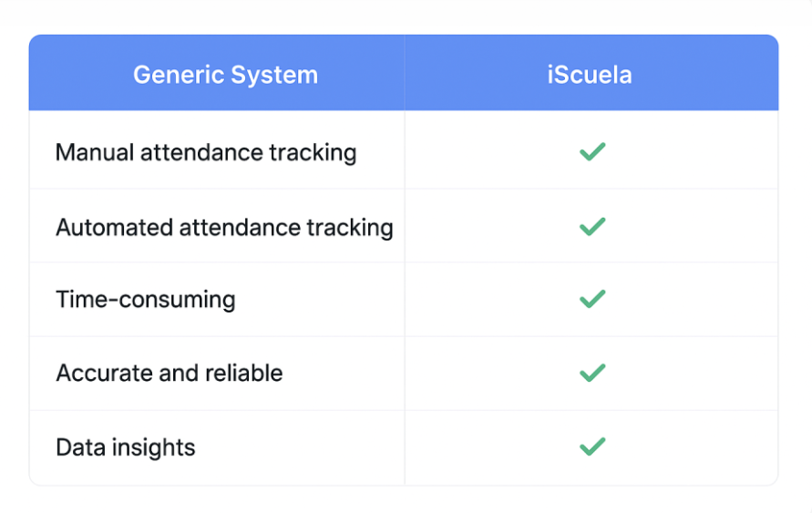Select the word System in the header
812x513 pixels.
click(x=273, y=75)
